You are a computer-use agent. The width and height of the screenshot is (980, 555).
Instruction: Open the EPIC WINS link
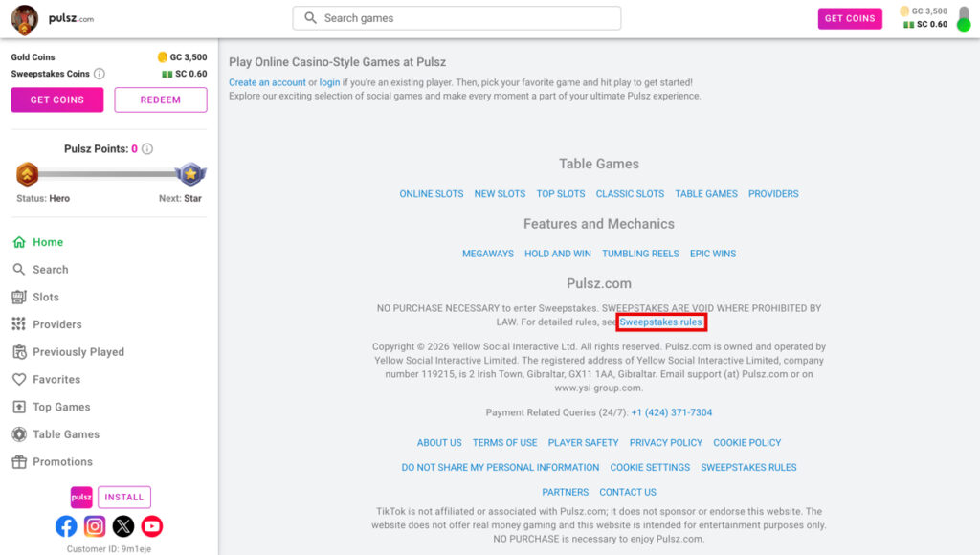pos(713,254)
